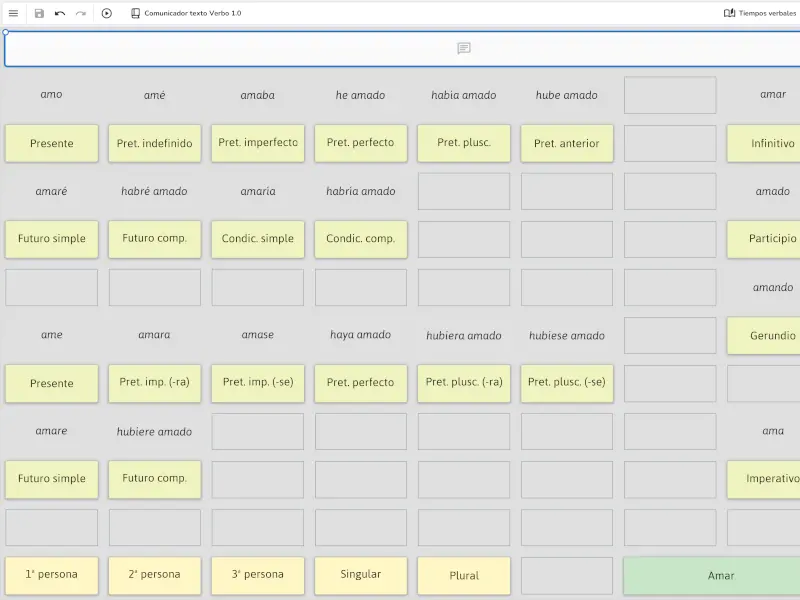Click the book icon beside Comunicador texto
800x600 pixels.
tap(135, 13)
